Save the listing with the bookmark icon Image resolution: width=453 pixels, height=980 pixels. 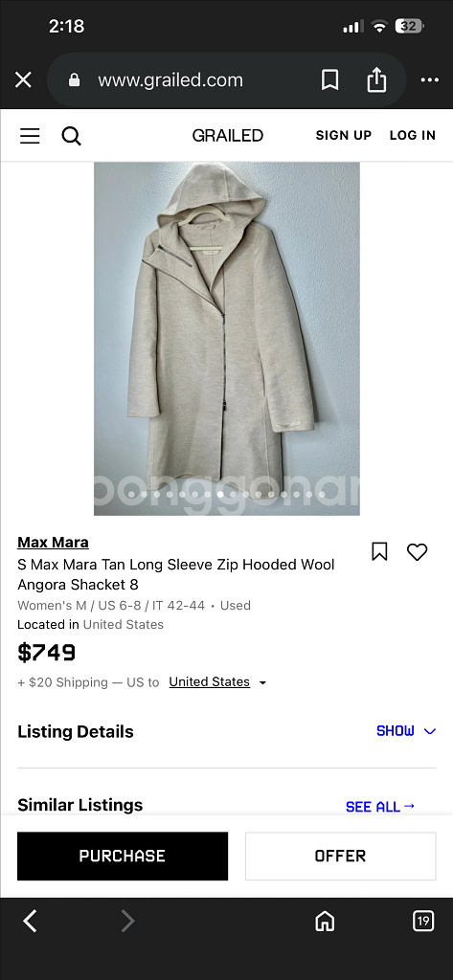(x=379, y=551)
